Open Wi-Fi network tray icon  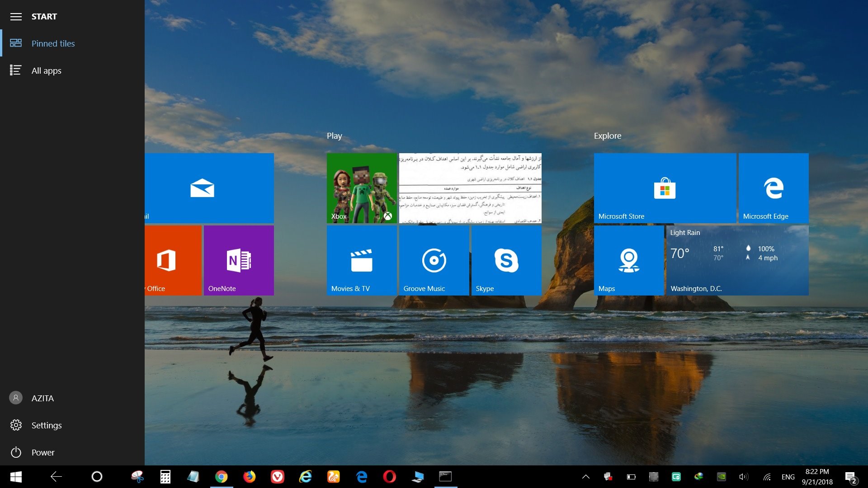[767, 477]
